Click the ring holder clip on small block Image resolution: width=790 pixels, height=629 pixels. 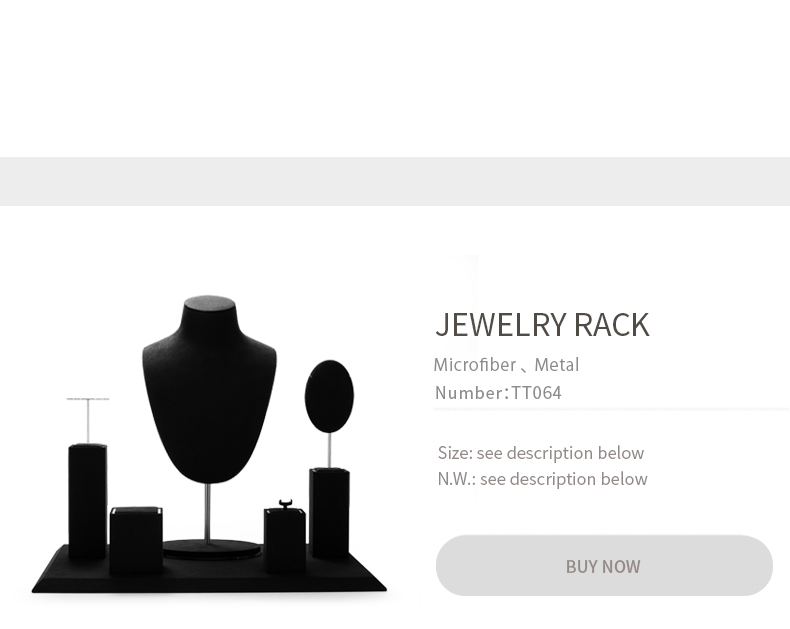pos(284,503)
